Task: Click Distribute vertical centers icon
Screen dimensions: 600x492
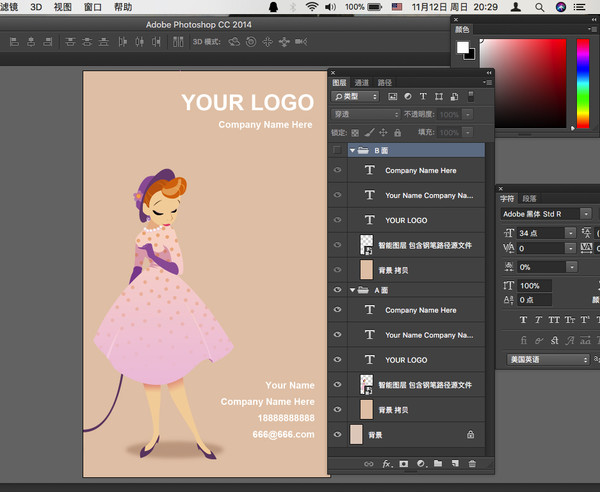Action: [87, 42]
